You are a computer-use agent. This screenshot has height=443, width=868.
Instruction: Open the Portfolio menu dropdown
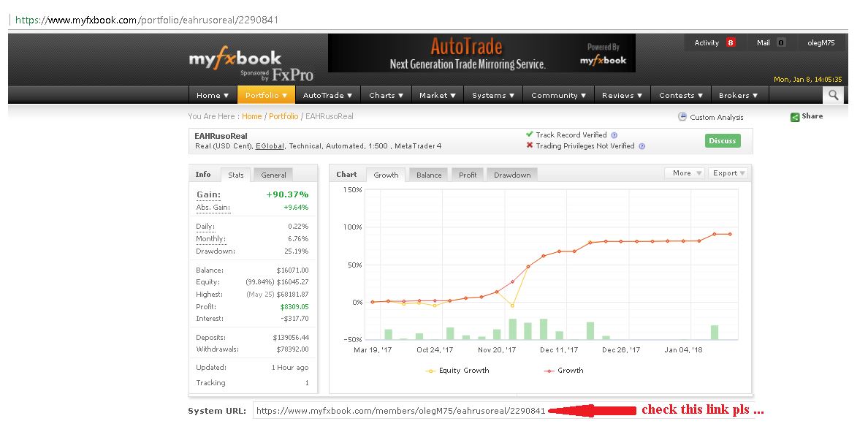pyautogui.click(x=266, y=95)
